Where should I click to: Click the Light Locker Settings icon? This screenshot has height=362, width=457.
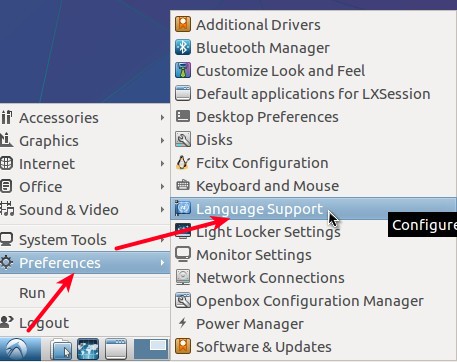pos(183,231)
